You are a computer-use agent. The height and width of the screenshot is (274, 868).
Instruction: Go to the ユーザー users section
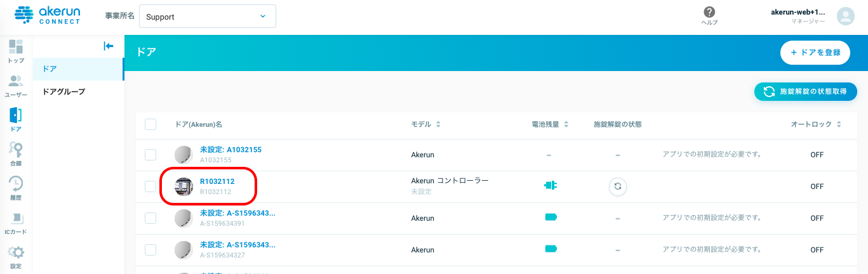[x=16, y=86]
